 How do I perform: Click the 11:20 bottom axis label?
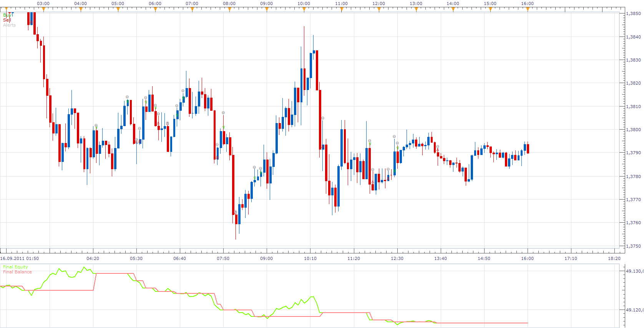[354, 258]
